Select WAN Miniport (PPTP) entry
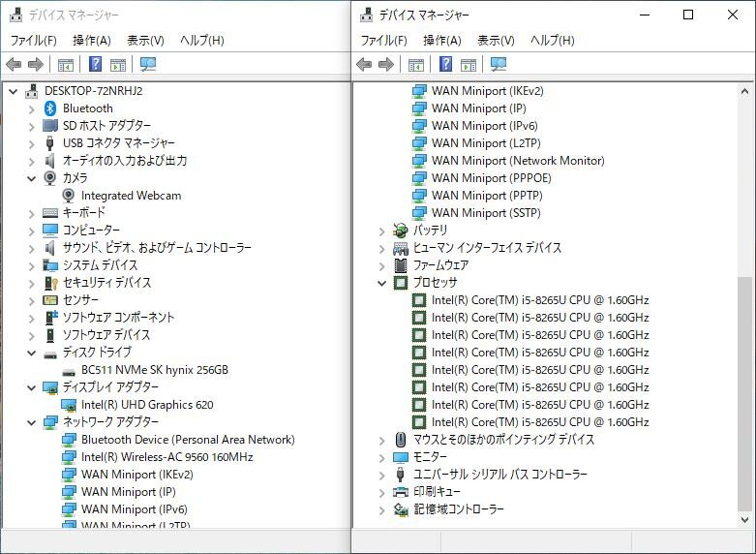 (487, 196)
